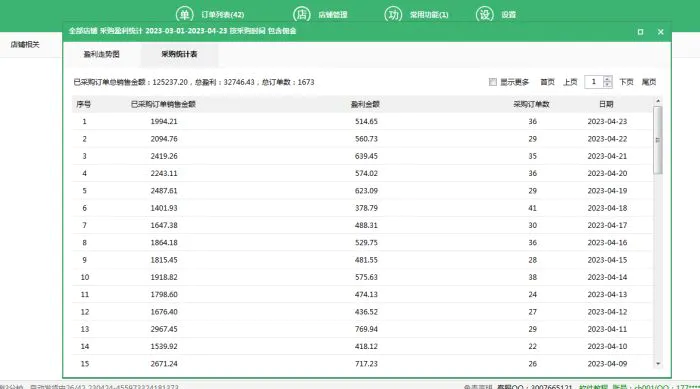Select sales amount cell 1994.21

(x=164, y=121)
